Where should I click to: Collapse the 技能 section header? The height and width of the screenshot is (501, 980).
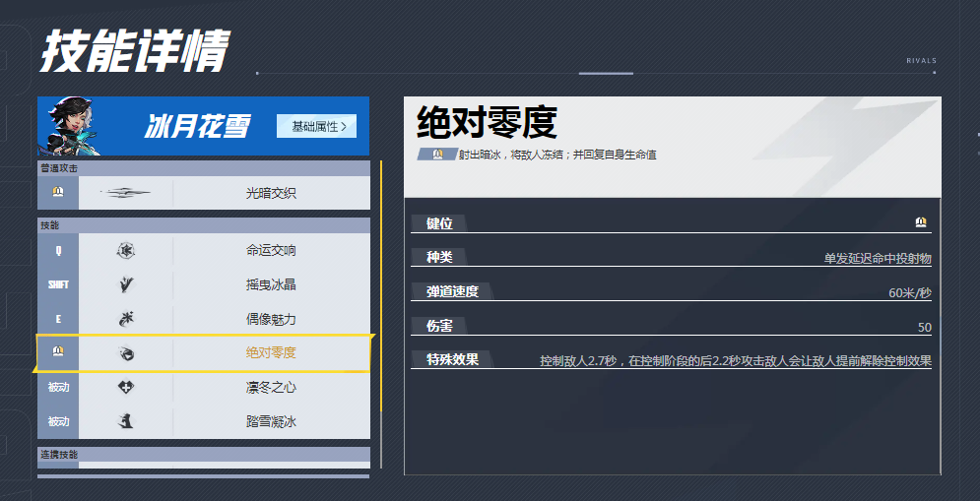[203, 225]
